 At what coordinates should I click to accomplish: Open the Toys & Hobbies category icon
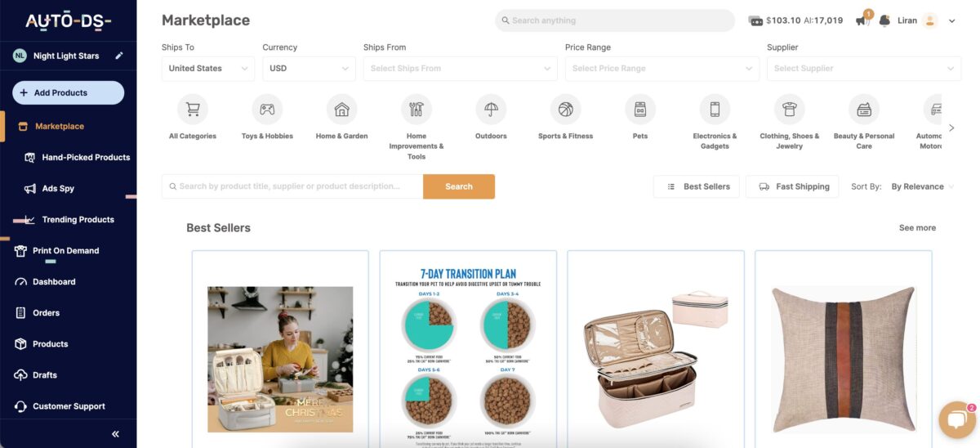point(267,109)
